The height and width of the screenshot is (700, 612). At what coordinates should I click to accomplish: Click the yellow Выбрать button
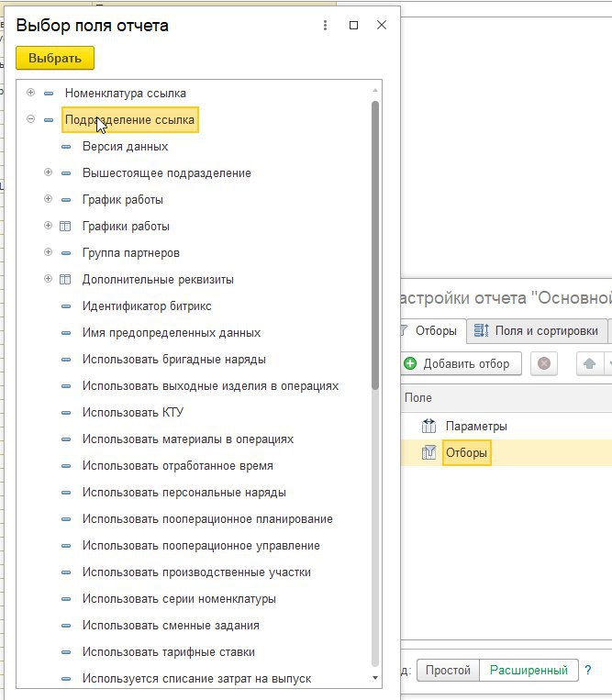(x=55, y=58)
